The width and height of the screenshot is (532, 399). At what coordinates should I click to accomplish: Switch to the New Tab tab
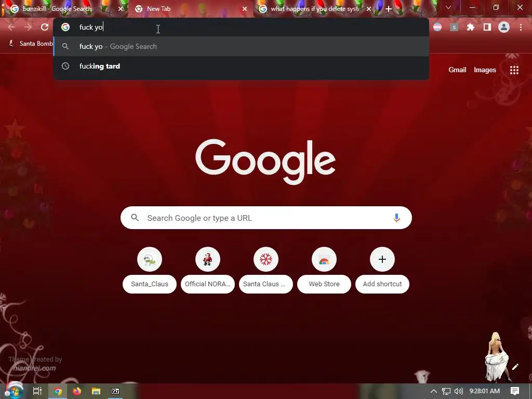tap(191, 9)
